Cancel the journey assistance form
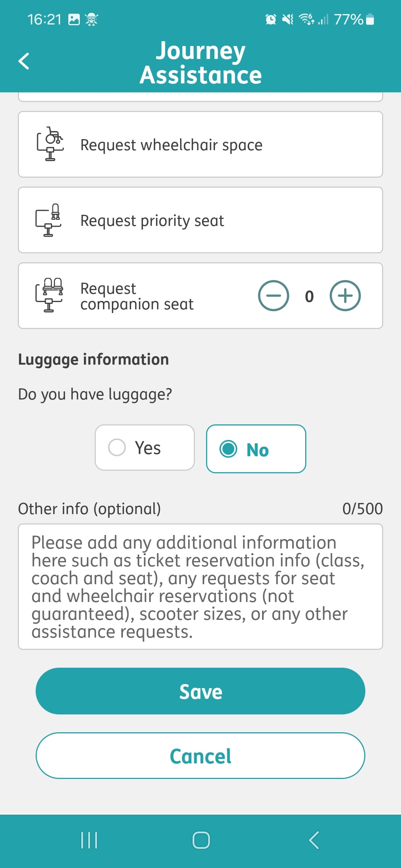This screenshot has height=868, width=401. click(200, 756)
